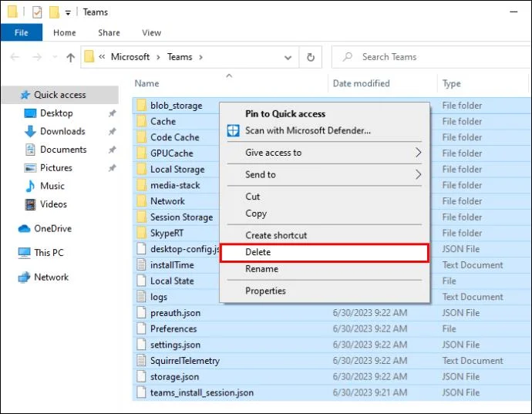The image size is (532, 414).
Task: Click the media-stack folder icon
Action: pyautogui.click(x=142, y=185)
